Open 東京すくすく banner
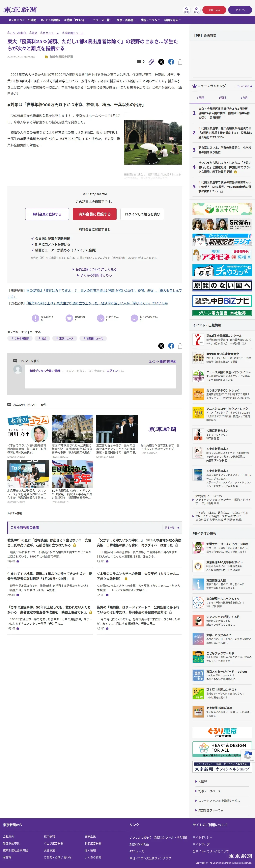This screenshot has height=868, width=255. (222, 209)
